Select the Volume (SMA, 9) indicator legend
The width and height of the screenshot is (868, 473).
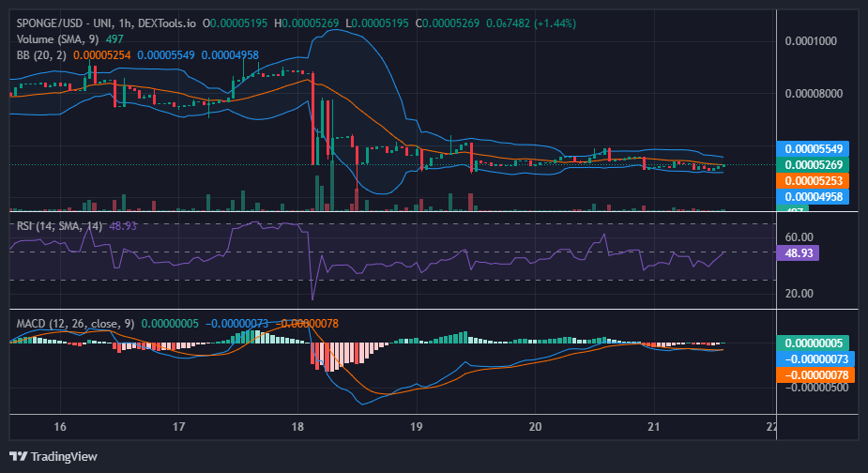point(57,39)
